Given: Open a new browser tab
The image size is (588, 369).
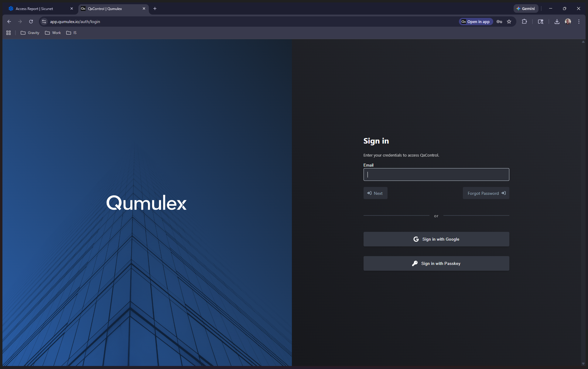Looking at the screenshot, I should (155, 9).
